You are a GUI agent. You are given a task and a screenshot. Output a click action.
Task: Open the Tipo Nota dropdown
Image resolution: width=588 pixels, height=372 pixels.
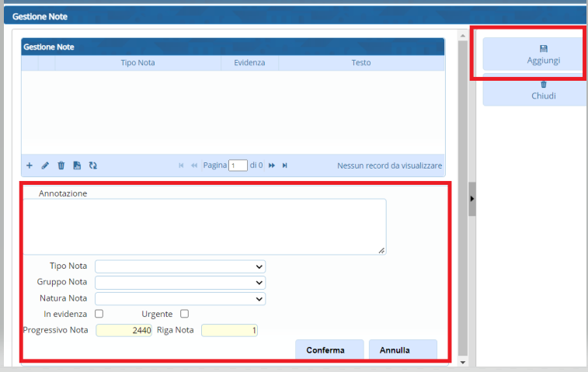pyautogui.click(x=180, y=266)
